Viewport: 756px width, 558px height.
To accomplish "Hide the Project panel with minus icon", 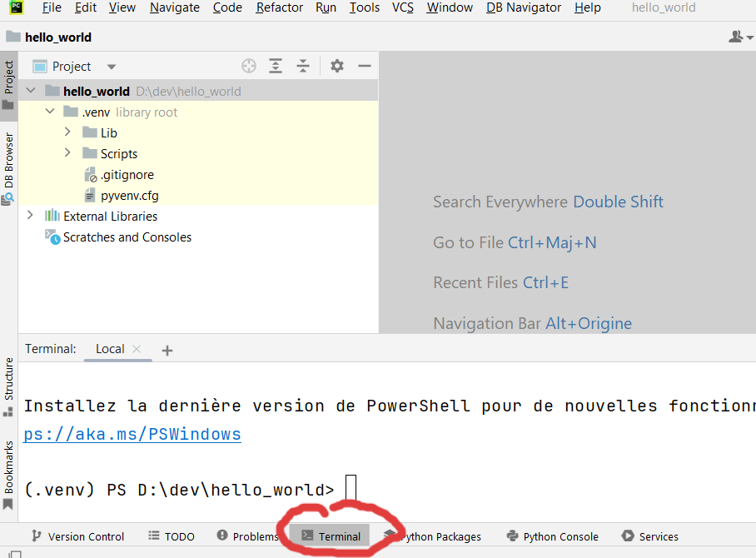I will (364, 66).
